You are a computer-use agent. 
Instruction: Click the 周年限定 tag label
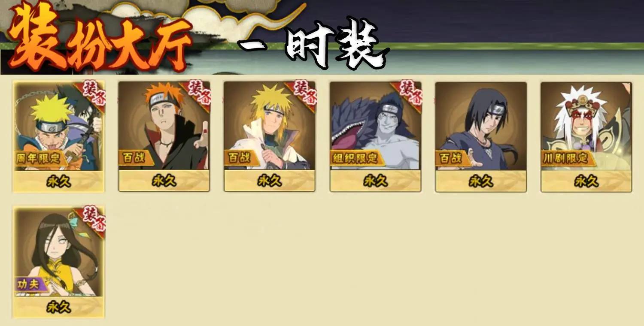click(x=41, y=158)
